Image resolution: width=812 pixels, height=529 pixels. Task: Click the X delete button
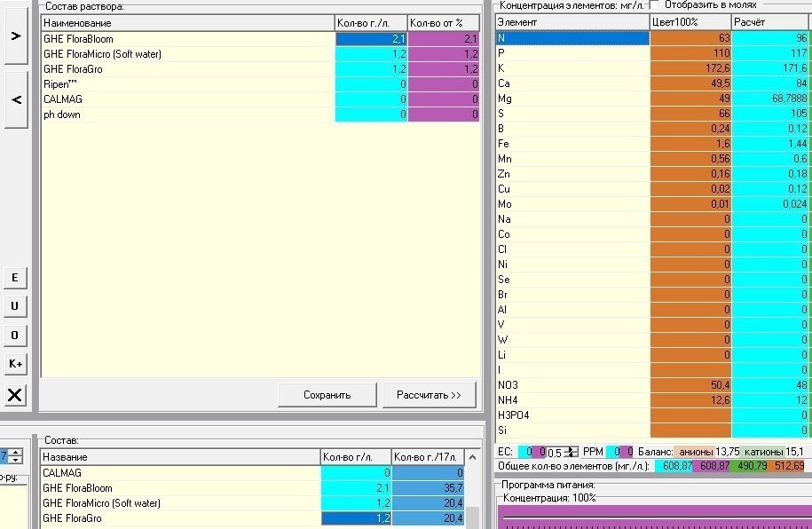(x=15, y=395)
